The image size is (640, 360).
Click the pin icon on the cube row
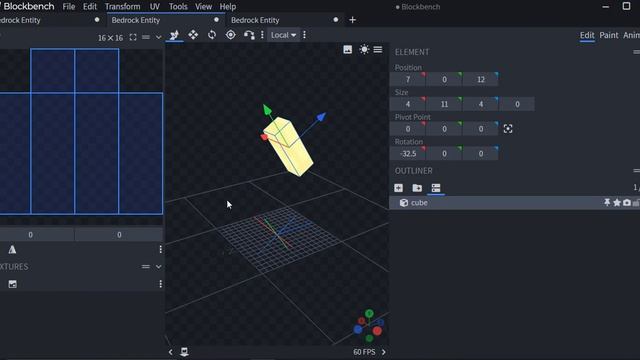click(x=607, y=202)
